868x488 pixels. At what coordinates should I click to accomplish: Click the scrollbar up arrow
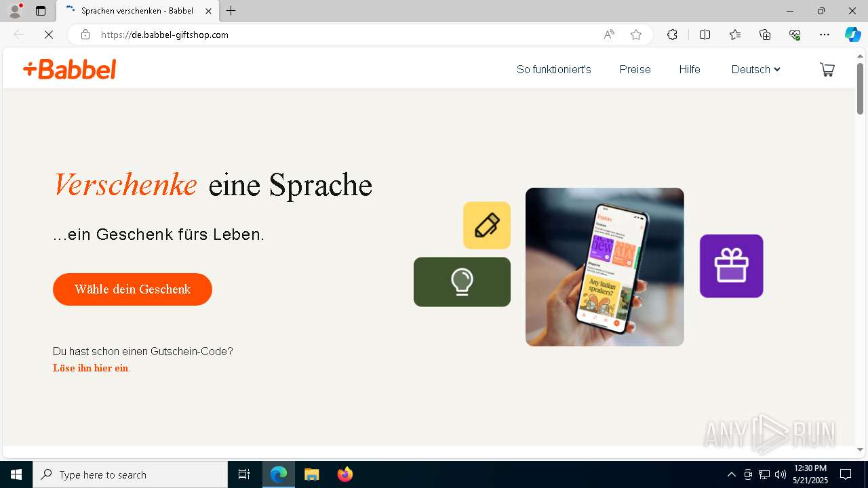point(860,56)
